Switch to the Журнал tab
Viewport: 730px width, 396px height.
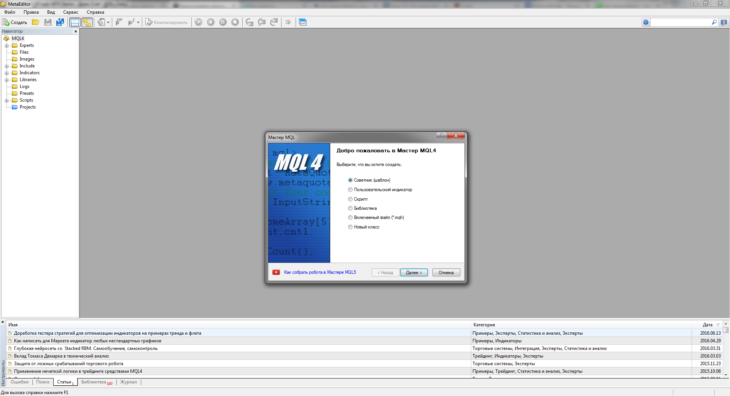pos(128,382)
